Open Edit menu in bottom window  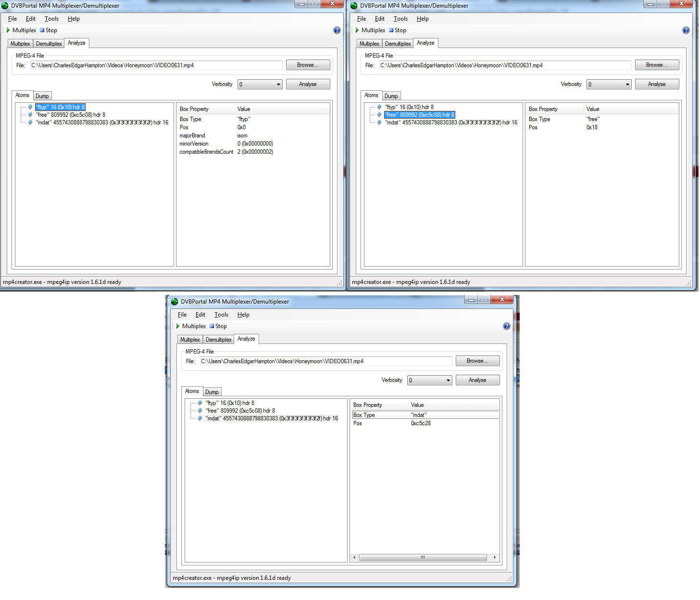(200, 315)
